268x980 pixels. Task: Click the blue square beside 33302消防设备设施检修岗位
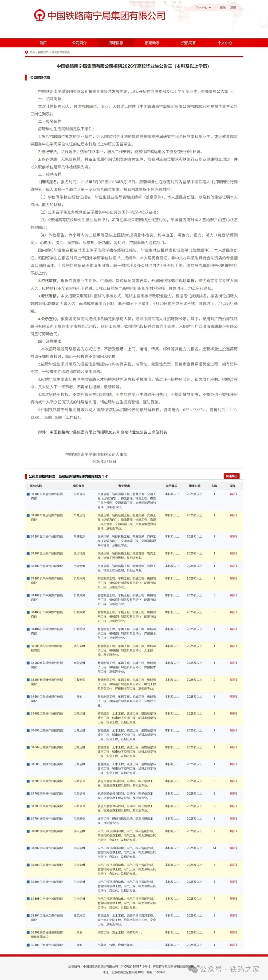pos(28,932)
